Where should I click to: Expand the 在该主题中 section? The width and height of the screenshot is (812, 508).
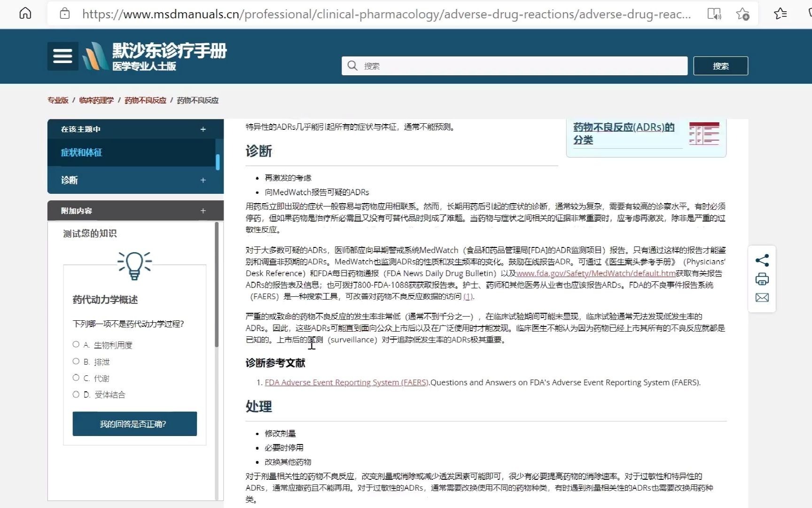pos(203,129)
